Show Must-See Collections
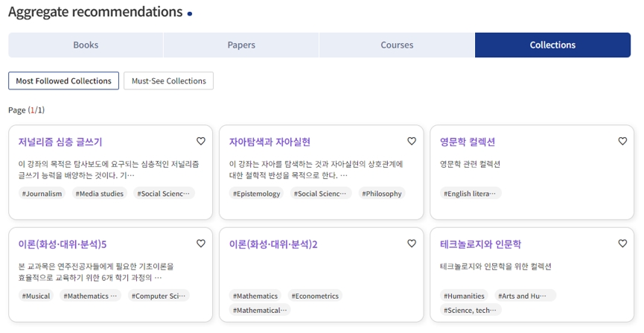 coord(169,80)
